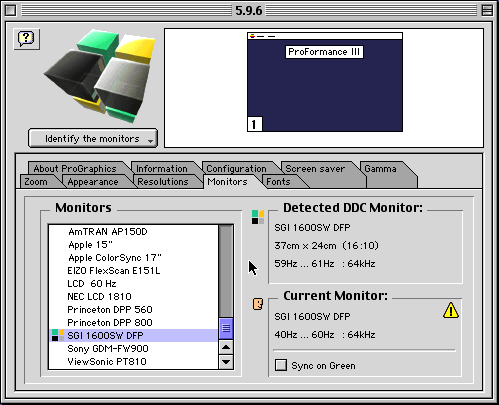Select Princeton DPP 800 in list

pos(133,322)
